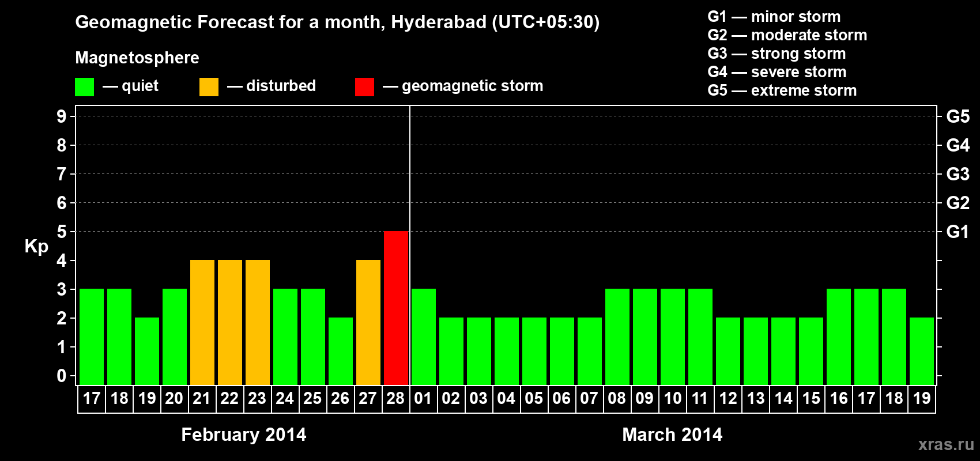Viewport: 980px width, 461px height.
Task: Click the '— geomagnetic storm' legend label
Action: 463,86
